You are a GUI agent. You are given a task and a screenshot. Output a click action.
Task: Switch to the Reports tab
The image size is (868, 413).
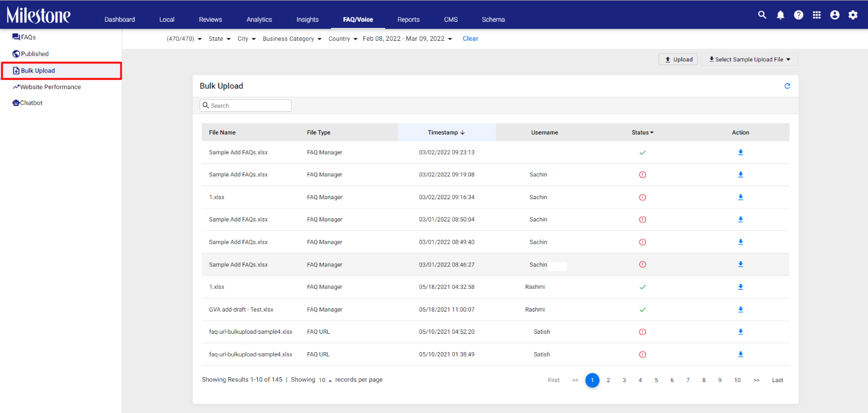click(409, 20)
